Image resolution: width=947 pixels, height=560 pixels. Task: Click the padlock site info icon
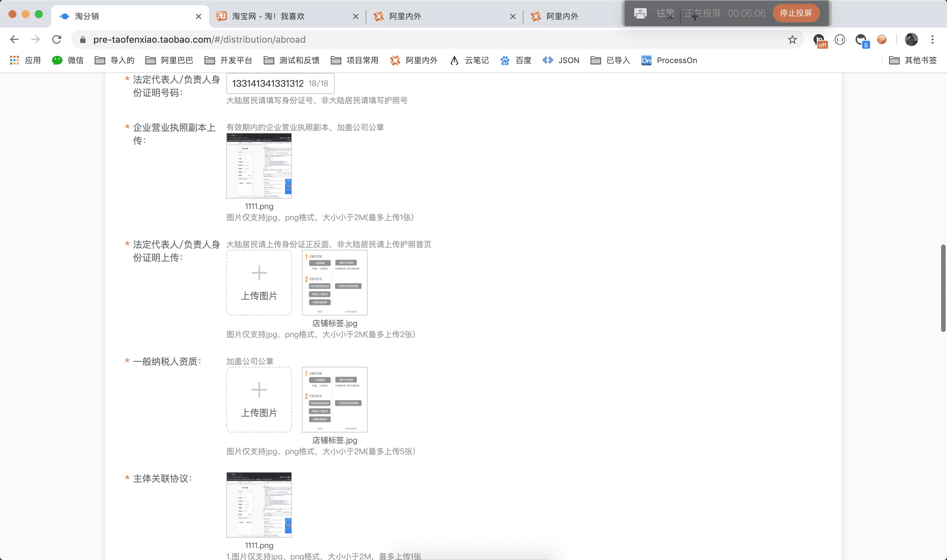83,40
